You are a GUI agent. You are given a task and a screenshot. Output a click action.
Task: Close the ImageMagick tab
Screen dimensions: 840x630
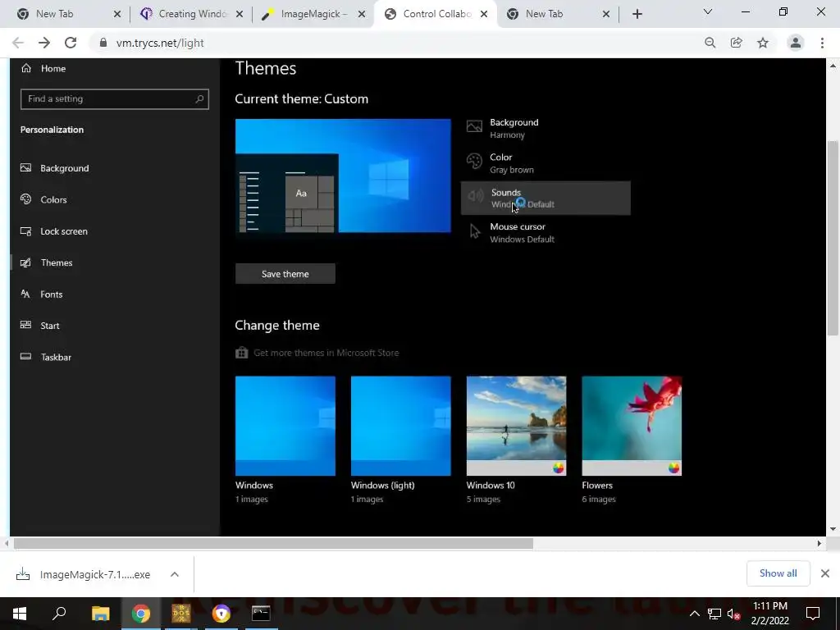coord(362,14)
